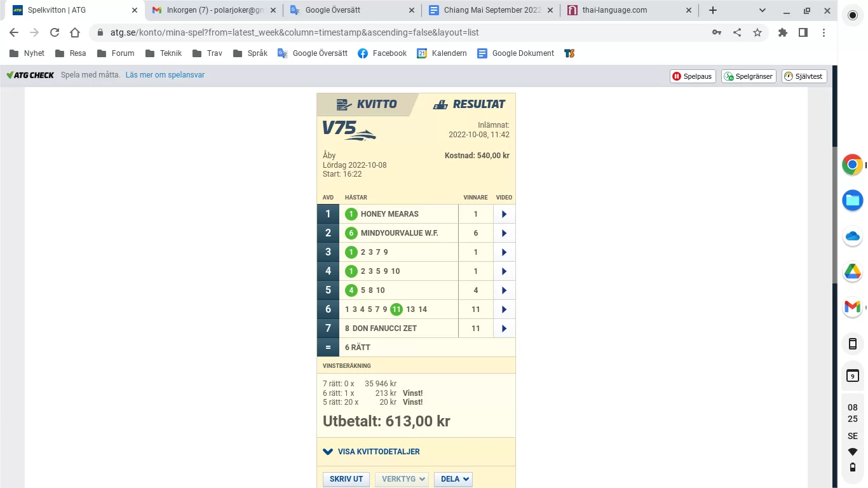Click the Skriv ut button
Image resolution: width=868 pixels, height=488 pixels.
click(x=346, y=479)
